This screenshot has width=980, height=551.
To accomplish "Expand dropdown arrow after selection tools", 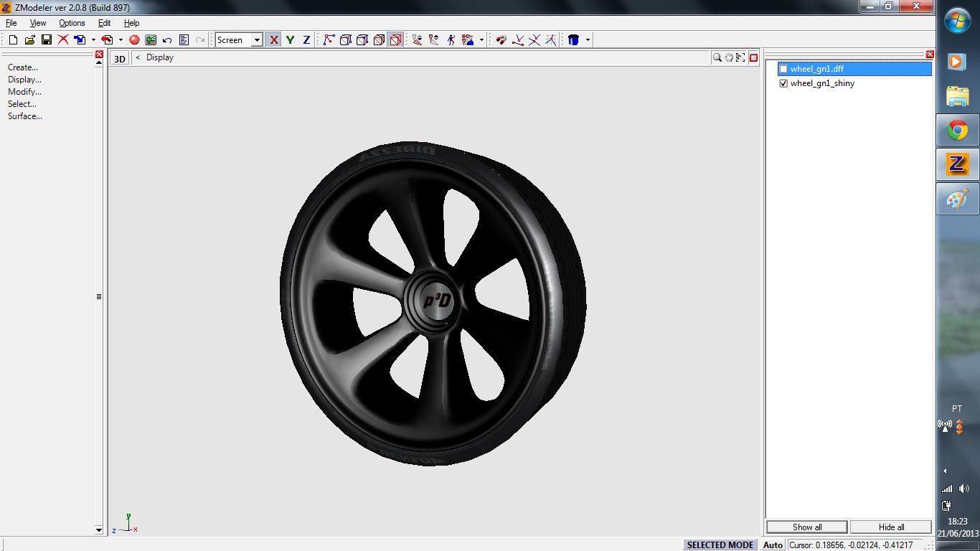I will tap(481, 40).
